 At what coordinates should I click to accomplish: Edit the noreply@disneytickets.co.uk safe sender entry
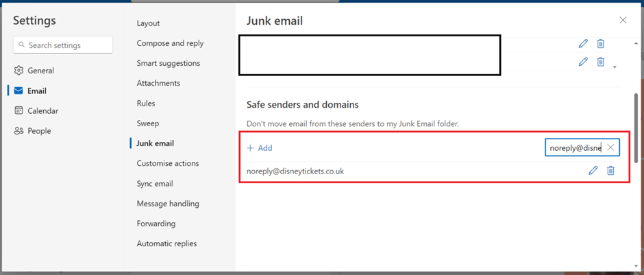(x=593, y=171)
